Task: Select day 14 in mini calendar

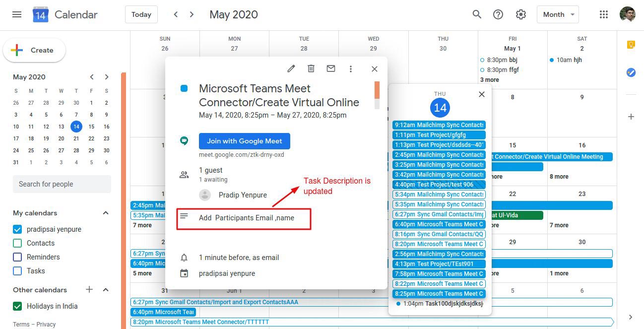Action: click(x=76, y=127)
